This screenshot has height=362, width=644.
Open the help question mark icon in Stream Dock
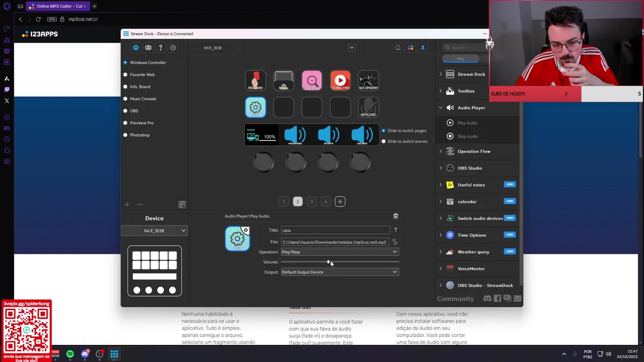tap(160, 48)
